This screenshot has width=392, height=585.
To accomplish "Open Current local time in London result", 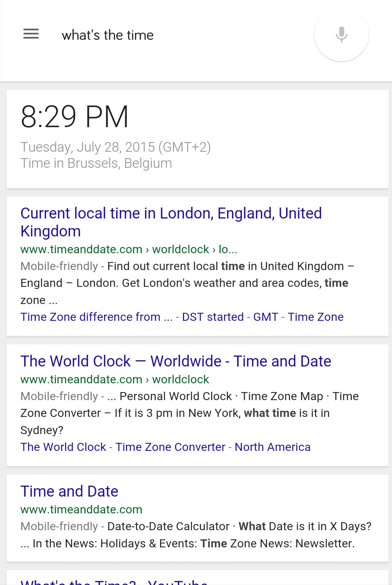I will pyautogui.click(x=171, y=222).
